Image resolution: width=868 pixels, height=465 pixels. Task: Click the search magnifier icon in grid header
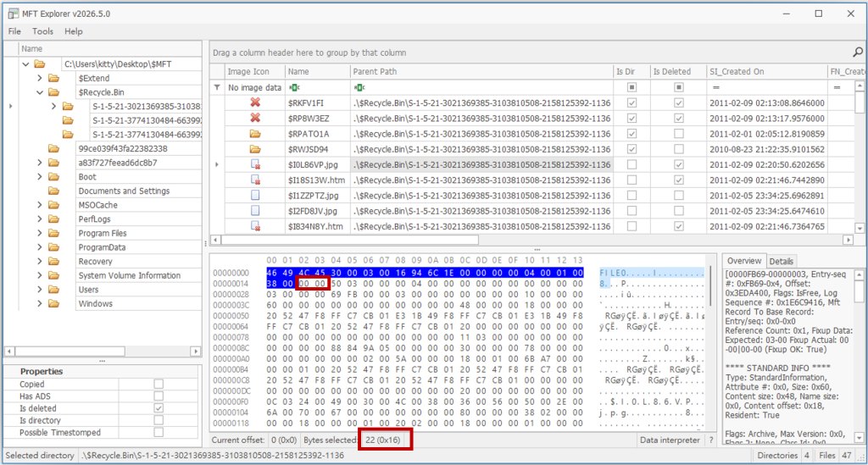(x=858, y=52)
